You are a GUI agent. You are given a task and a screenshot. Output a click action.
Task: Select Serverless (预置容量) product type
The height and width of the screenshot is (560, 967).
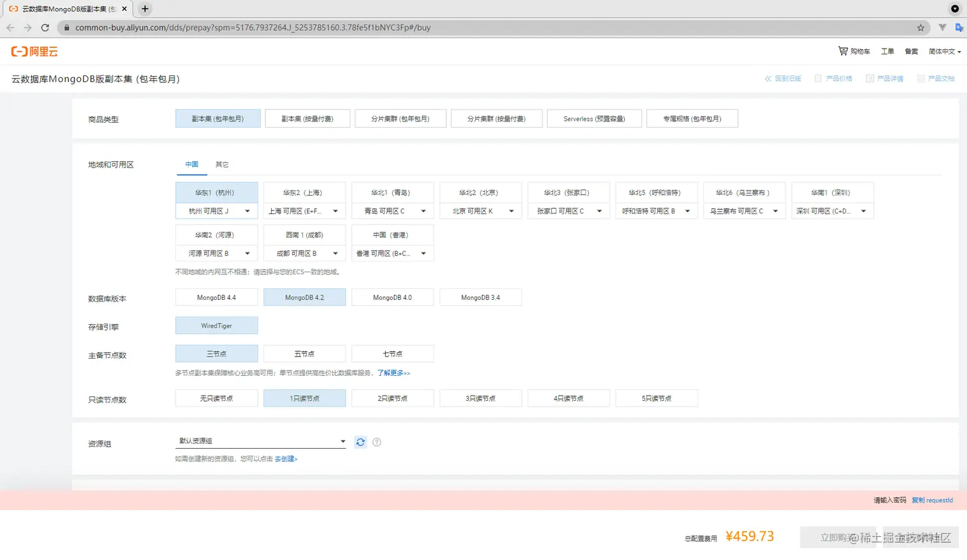tap(594, 119)
